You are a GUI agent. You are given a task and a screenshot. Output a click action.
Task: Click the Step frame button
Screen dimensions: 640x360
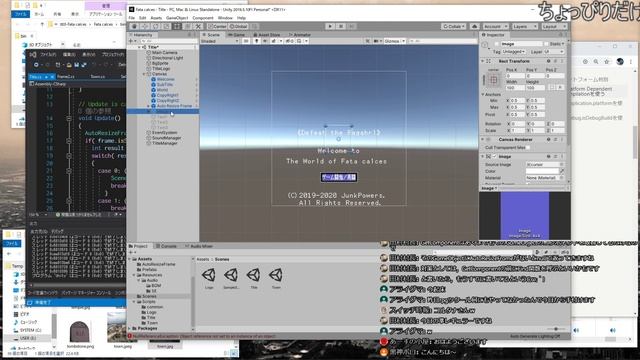351,27
